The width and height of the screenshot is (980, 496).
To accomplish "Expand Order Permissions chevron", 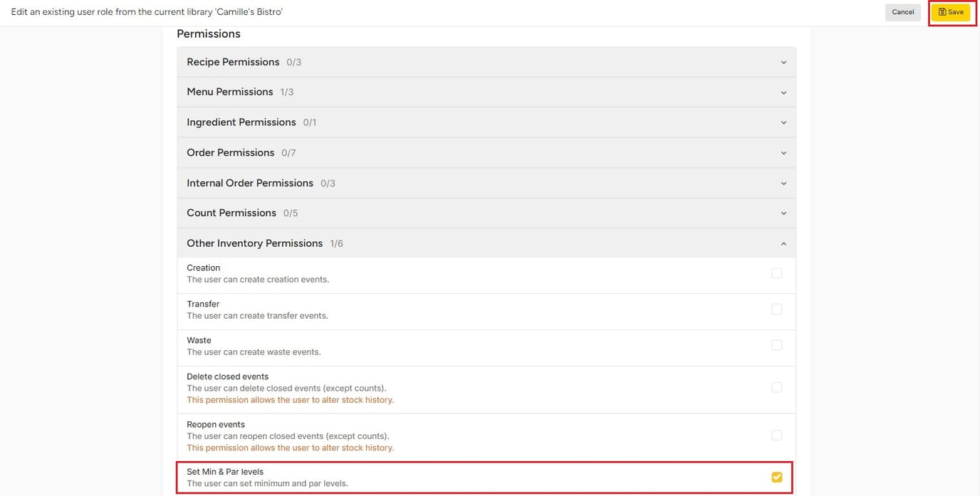I will pyautogui.click(x=783, y=153).
